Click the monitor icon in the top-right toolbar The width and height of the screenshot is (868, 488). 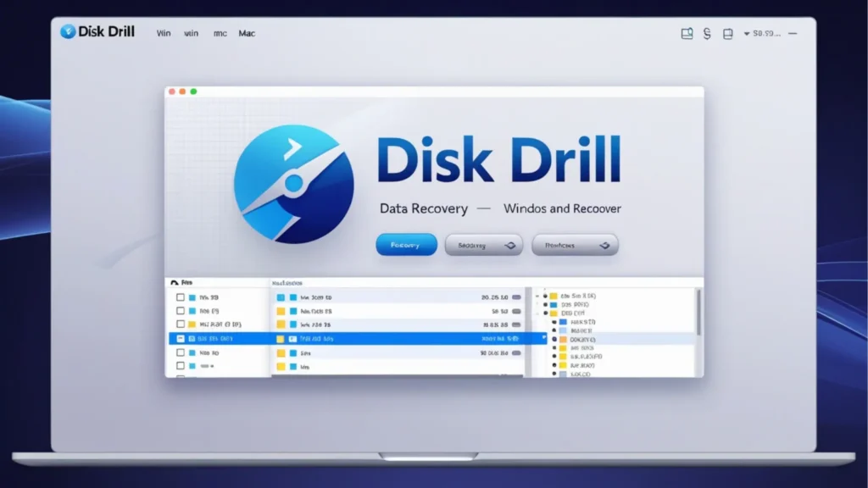[687, 34]
